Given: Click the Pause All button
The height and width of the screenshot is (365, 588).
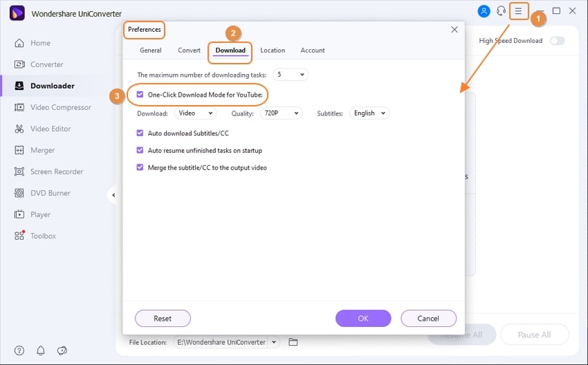Looking at the screenshot, I should click(534, 335).
